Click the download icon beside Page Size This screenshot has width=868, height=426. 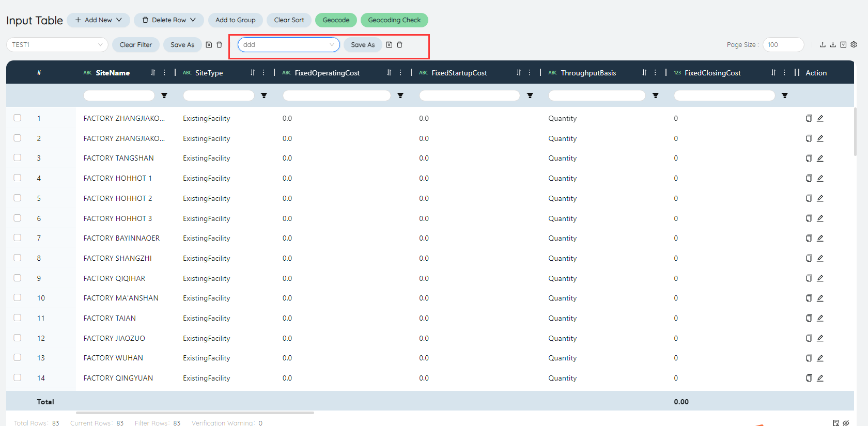(x=833, y=45)
